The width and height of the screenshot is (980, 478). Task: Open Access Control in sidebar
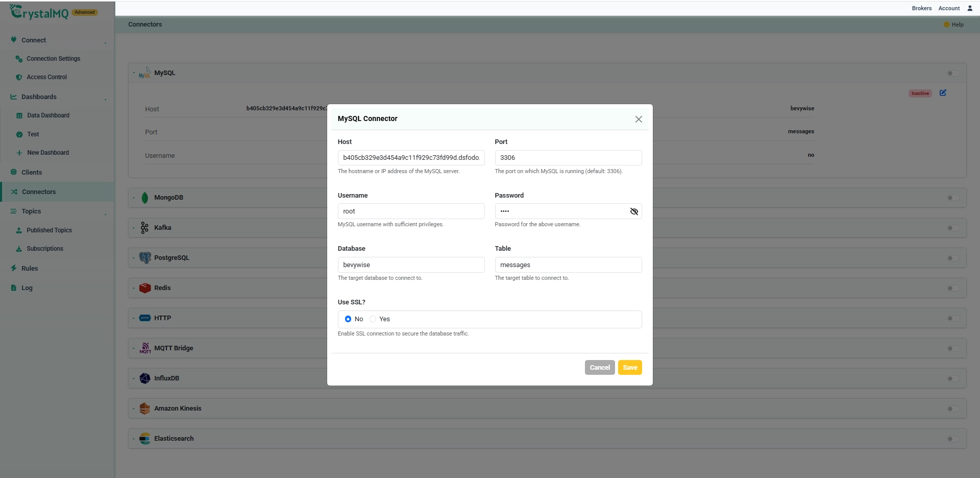[x=47, y=77]
